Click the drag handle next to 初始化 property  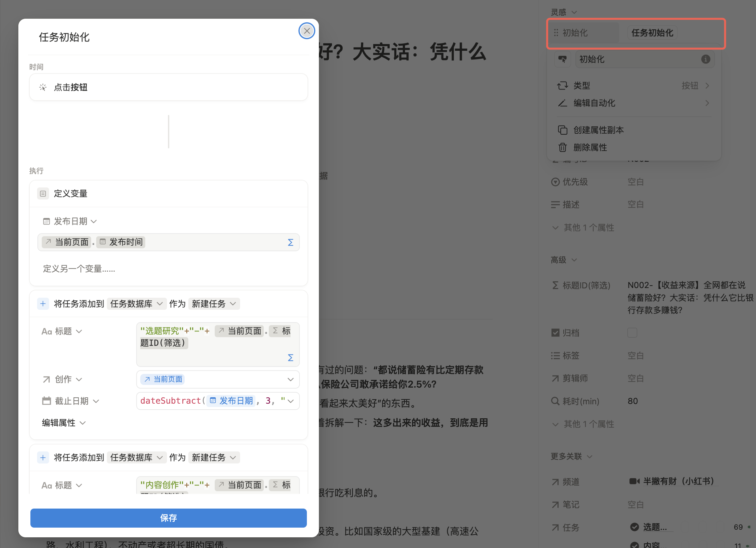(x=556, y=33)
